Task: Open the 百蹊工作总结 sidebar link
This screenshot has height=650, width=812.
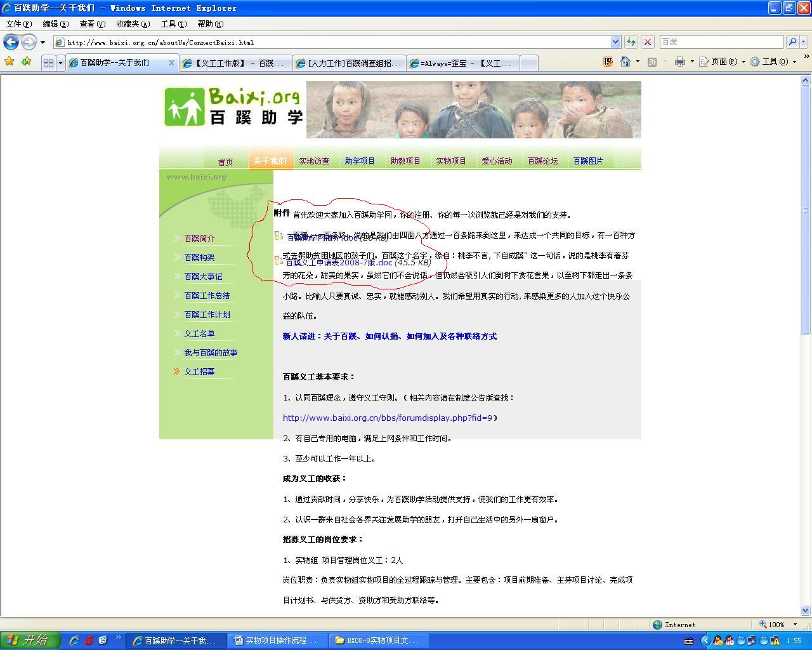Action: pos(207,296)
